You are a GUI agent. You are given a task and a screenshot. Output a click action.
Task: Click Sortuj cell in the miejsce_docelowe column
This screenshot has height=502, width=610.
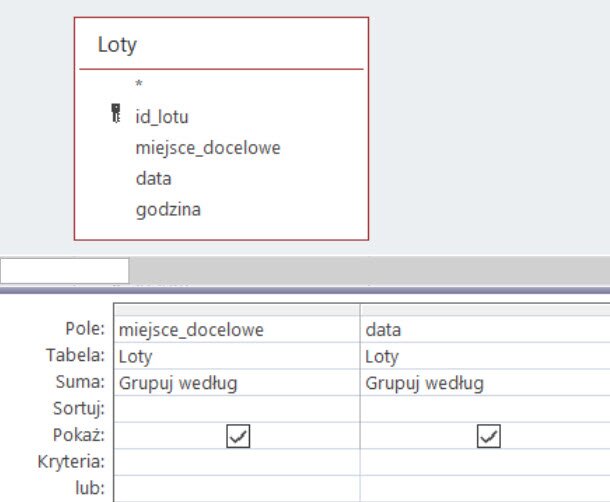237,409
